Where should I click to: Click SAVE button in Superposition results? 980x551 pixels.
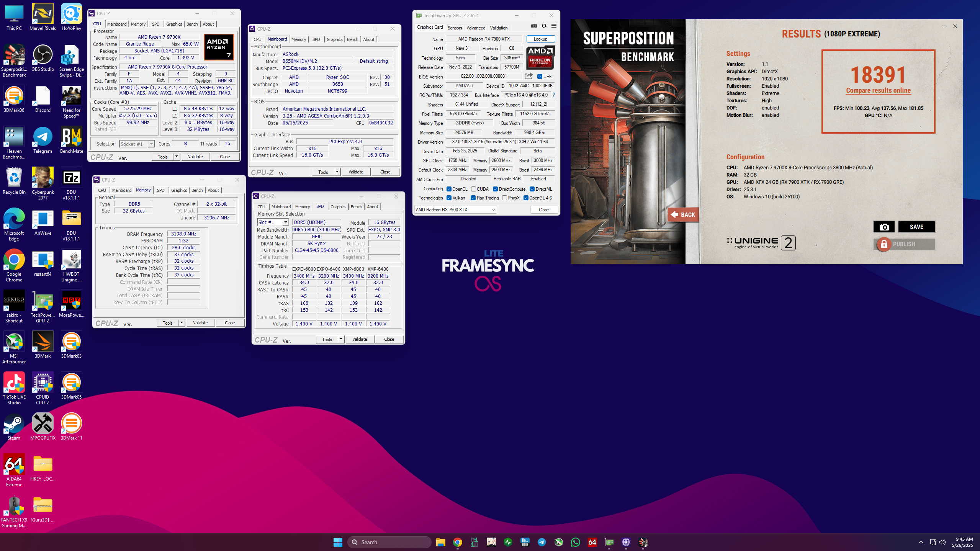coord(916,227)
